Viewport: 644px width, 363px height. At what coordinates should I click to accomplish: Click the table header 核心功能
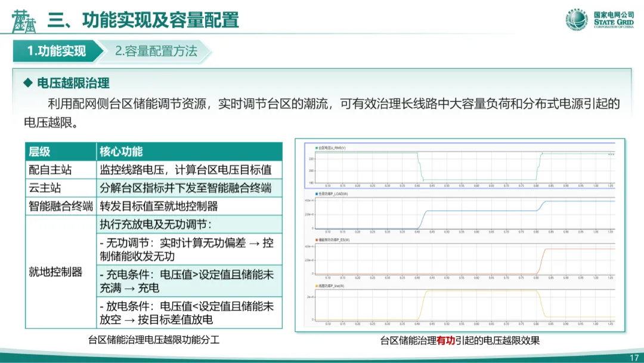tap(190, 151)
